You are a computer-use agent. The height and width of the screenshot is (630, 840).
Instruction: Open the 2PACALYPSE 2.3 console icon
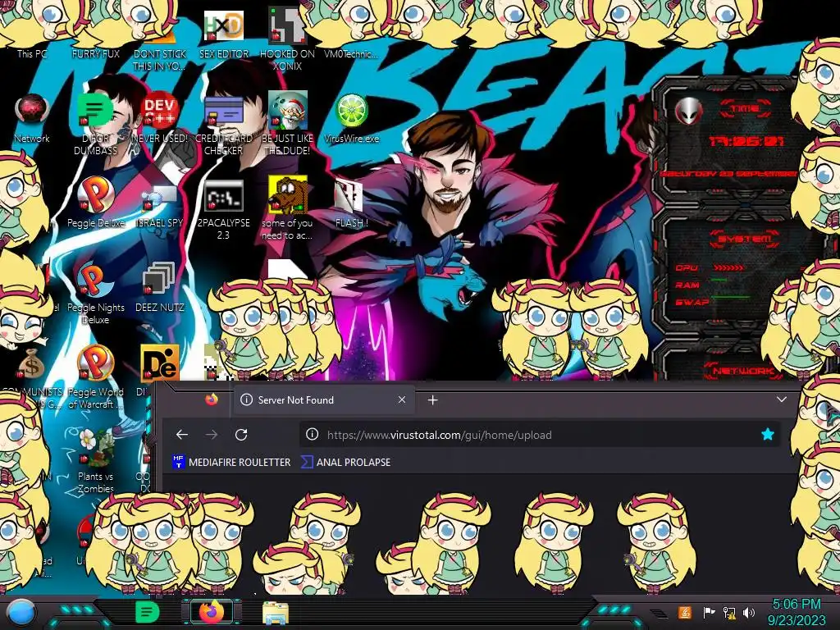(223, 196)
